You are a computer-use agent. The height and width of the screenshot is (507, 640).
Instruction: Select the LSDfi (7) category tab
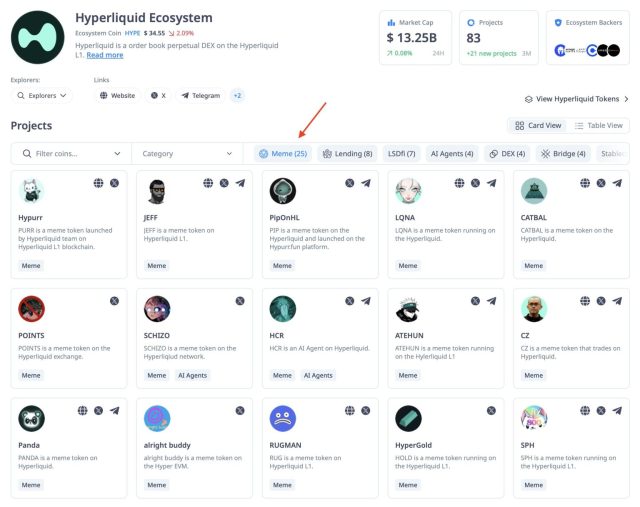401,153
